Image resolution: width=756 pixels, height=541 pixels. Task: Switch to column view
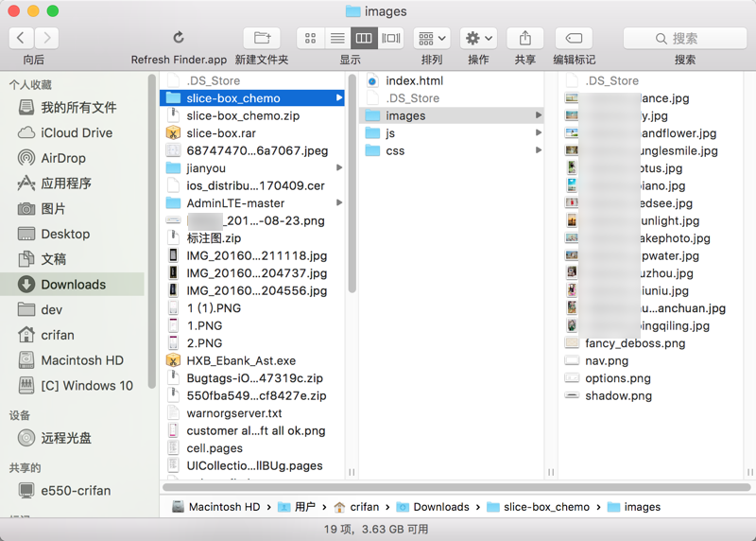(x=364, y=38)
